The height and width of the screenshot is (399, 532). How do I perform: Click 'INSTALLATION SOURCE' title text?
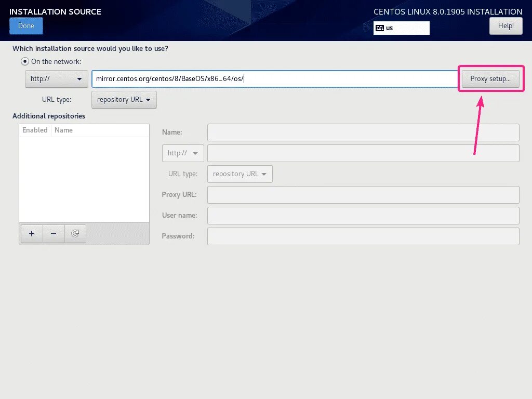[55, 11]
